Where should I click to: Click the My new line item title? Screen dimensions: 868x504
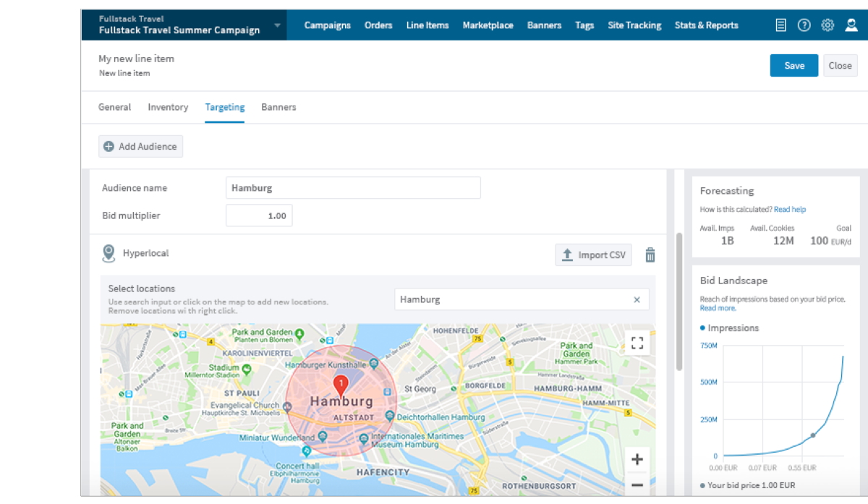pyautogui.click(x=136, y=59)
